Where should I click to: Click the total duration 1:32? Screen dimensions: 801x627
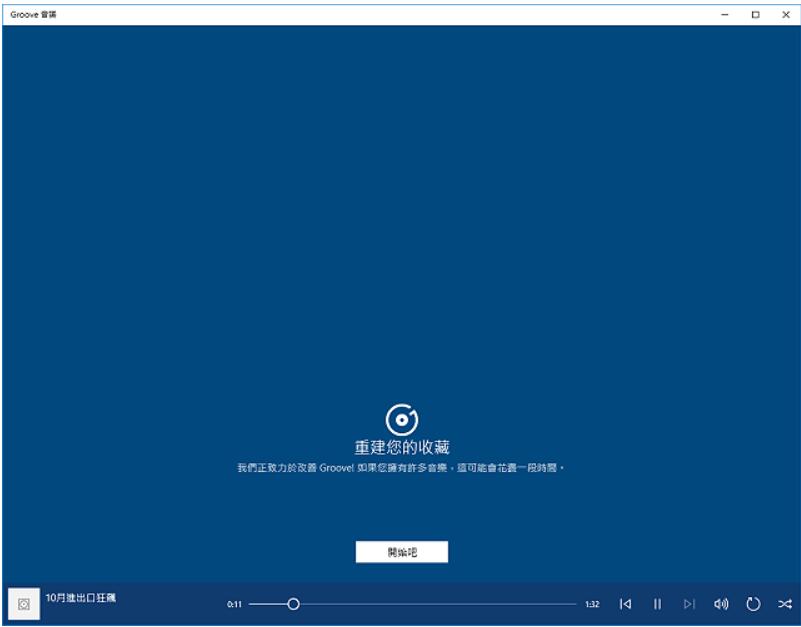click(x=592, y=604)
